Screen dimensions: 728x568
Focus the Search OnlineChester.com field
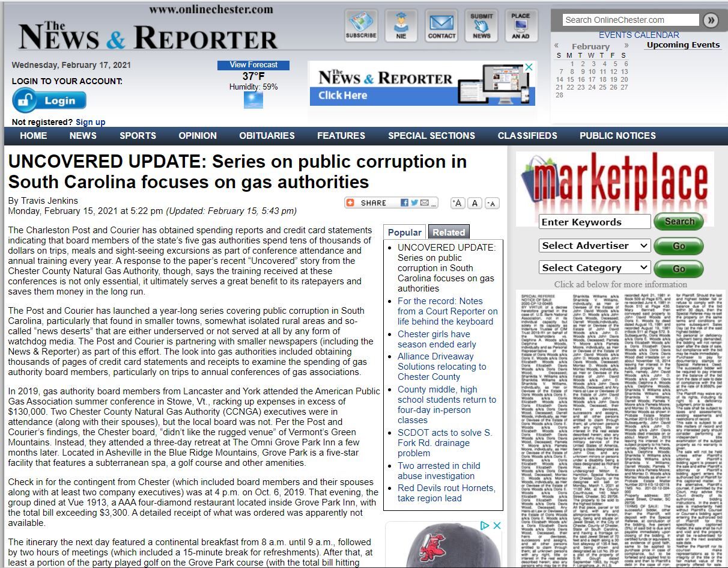[x=631, y=20]
